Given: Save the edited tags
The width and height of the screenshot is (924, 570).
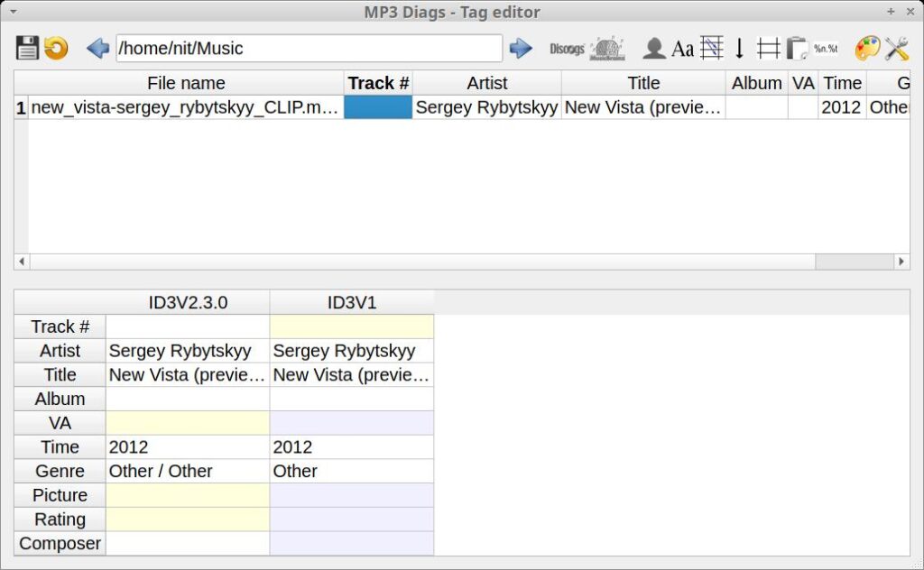Looking at the screenshot, I should (28, 48).
